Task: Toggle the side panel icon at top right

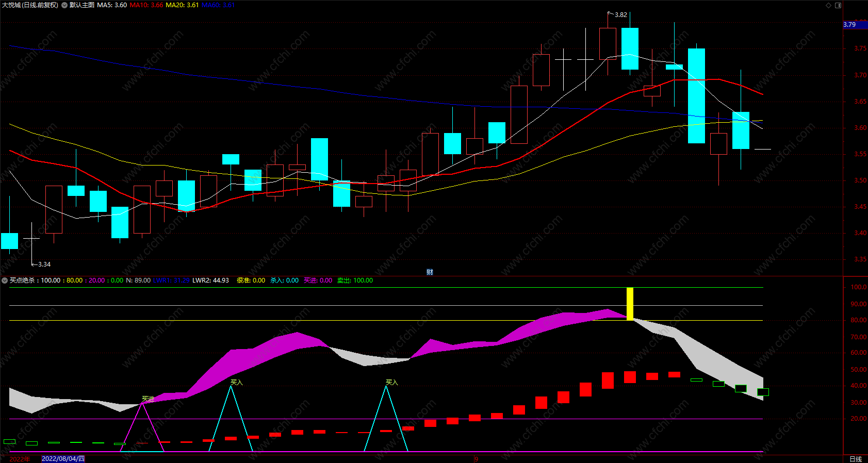Action: 838,5
